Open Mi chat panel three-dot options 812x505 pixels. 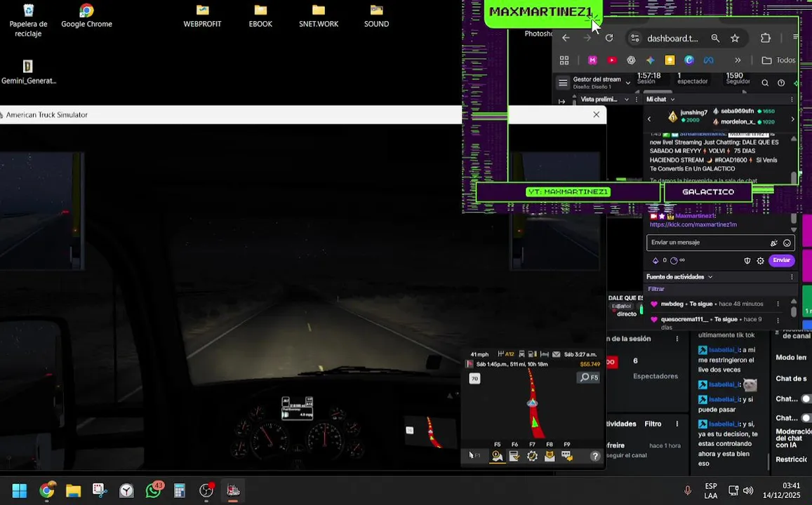tap(792, 100)
